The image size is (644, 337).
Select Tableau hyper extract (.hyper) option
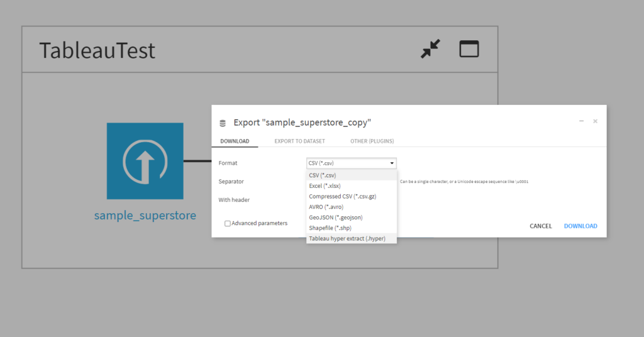coord(351,238)
